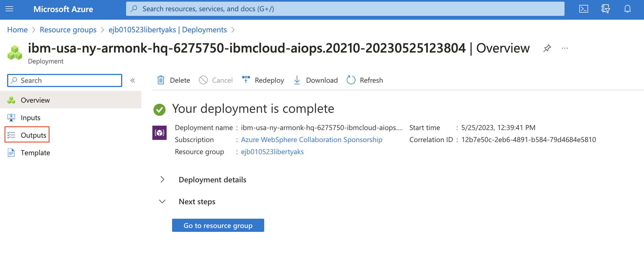This screenshot has height=271, width=644.
Task: Click the purple template resource icon
Action: coord(159,133)
